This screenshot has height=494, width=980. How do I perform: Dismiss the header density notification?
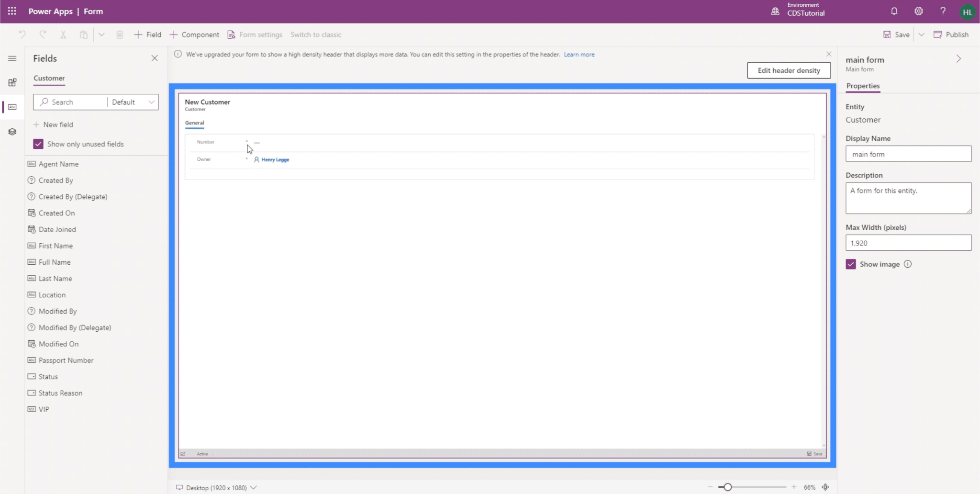click(829, 54)
